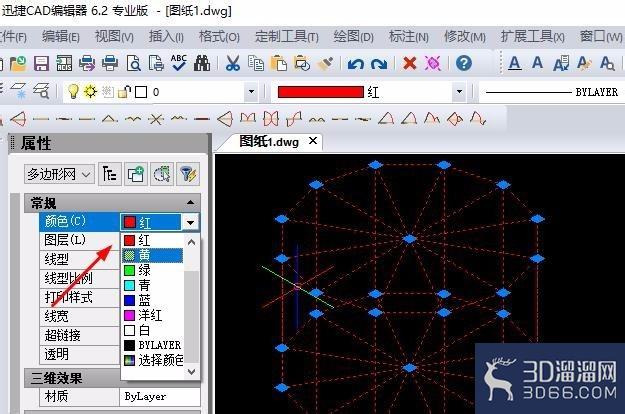Click the underlined A text style icon
625x414 pixels.
pyautogui.click(x=515, y=63)
